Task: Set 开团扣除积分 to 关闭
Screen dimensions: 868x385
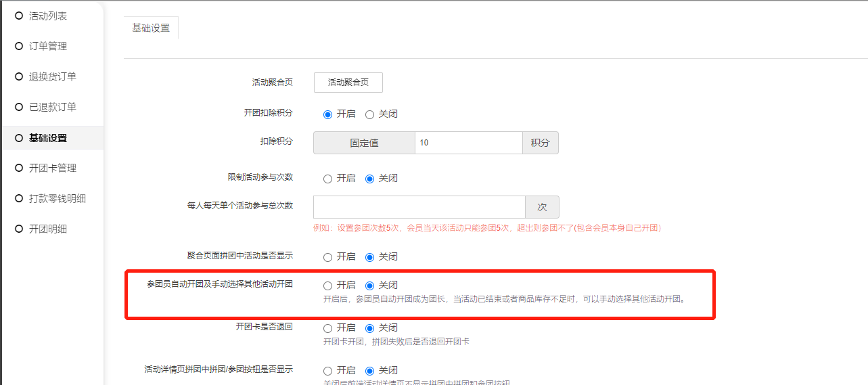Action: pos(370,114)
